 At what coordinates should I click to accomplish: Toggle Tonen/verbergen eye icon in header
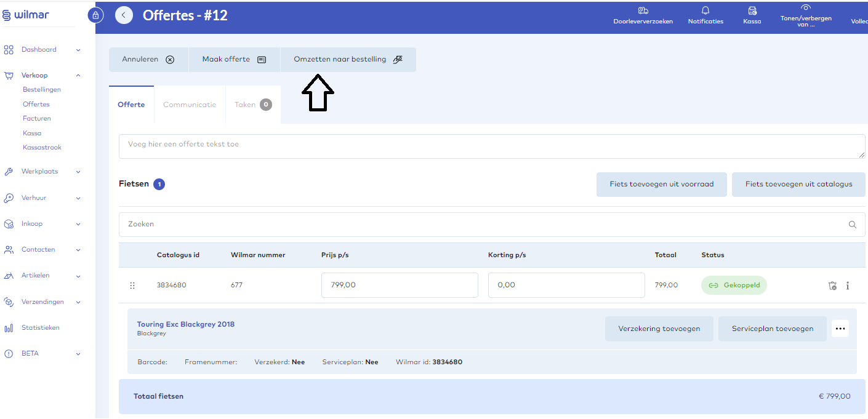[805, 7]
